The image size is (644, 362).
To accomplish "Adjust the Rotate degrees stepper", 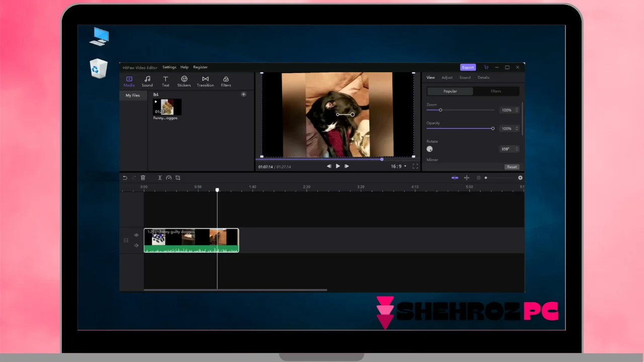I will [x=517, y=149].
